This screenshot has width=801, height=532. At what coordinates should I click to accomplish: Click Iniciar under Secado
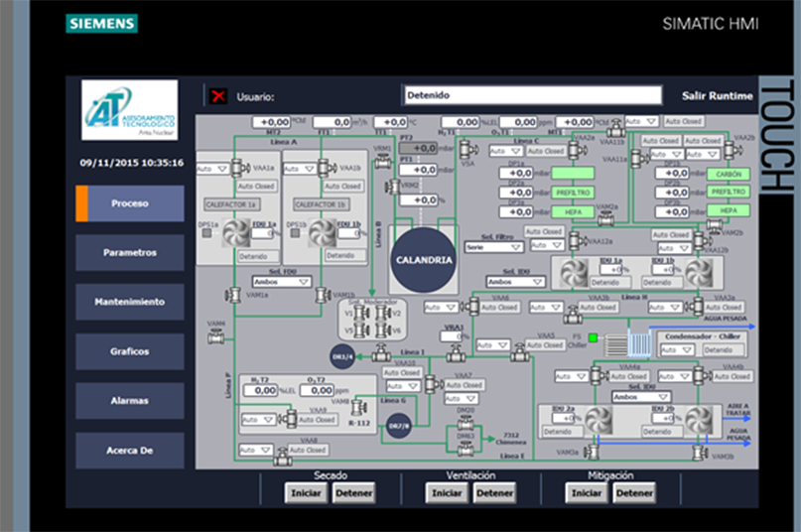click(x=306, y=493)
